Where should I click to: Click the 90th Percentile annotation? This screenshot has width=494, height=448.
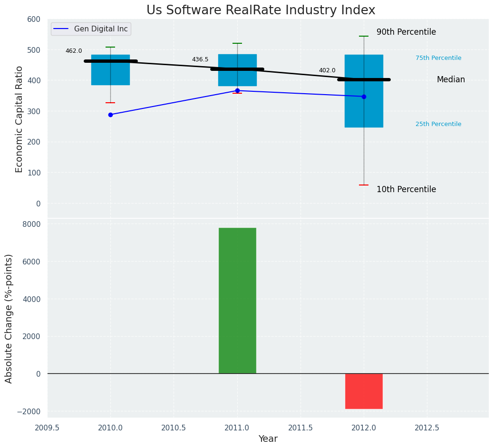click(406, 32)
